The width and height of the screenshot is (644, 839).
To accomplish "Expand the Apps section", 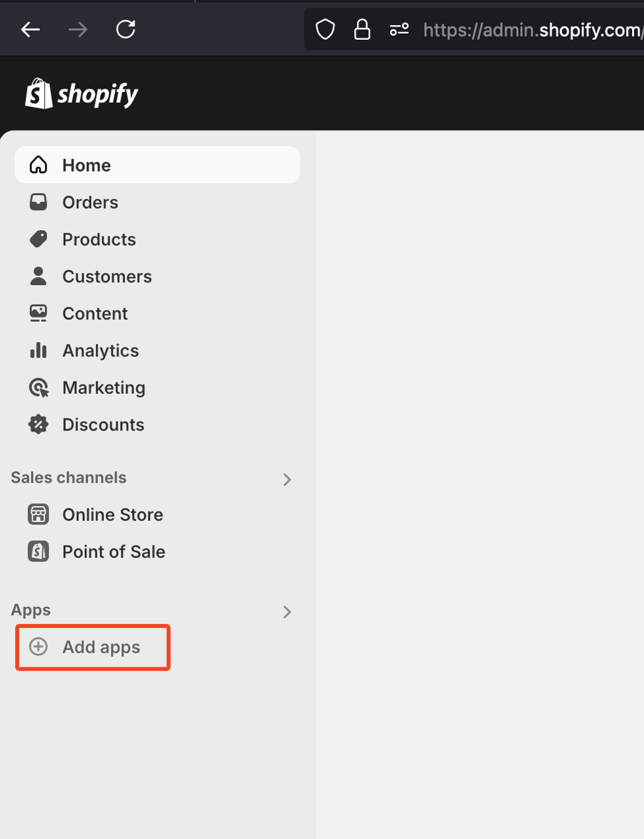I will click(287, 612).
